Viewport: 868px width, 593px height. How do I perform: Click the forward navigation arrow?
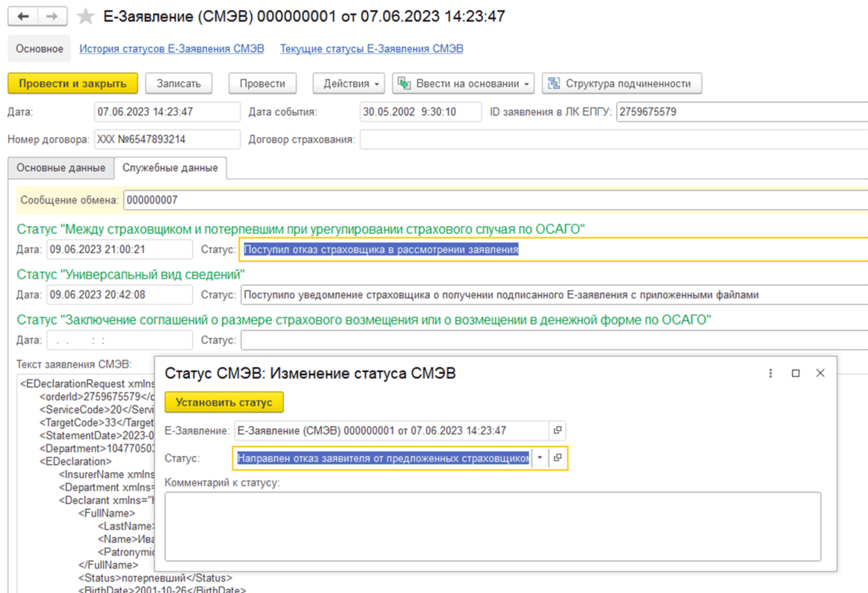(52, 17)
